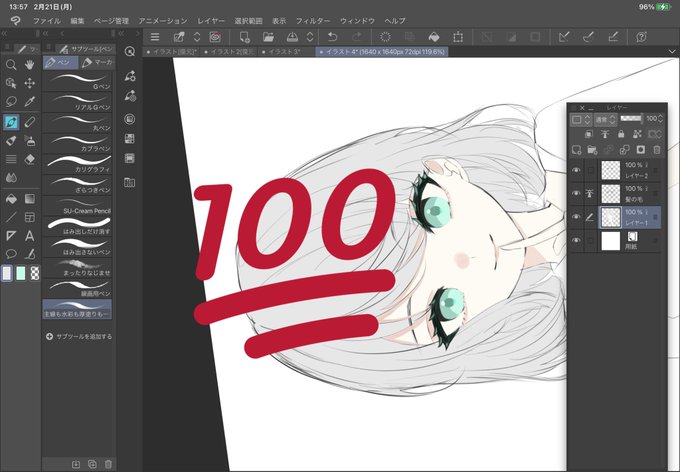Select the Zoom magnifier tool
The image size is (680, 472).
point(11,65)
